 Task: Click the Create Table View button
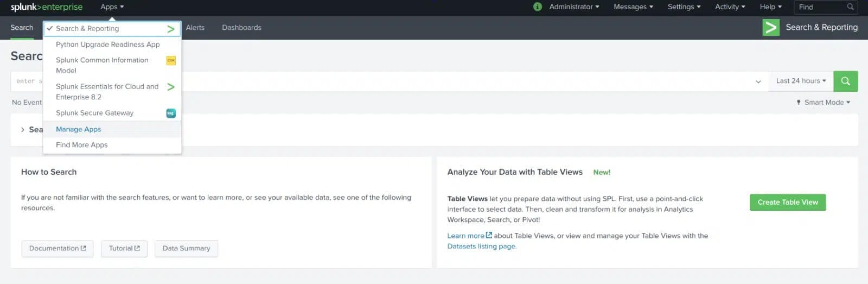tap(787, 203)
